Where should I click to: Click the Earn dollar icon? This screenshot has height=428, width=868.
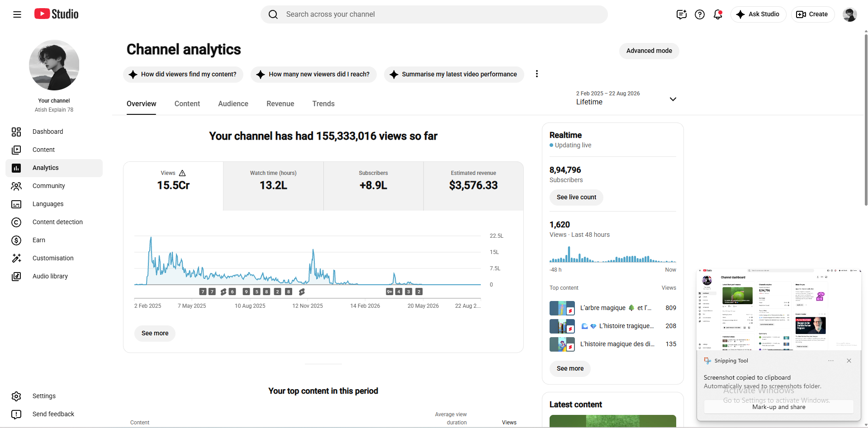point(16,240)
